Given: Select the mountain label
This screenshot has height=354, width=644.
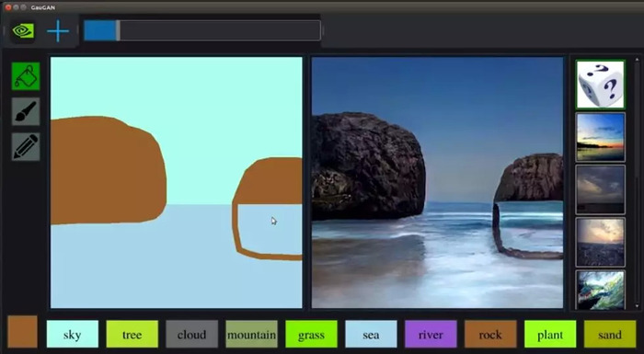Looking at the screenshot, I should point(252,335).
